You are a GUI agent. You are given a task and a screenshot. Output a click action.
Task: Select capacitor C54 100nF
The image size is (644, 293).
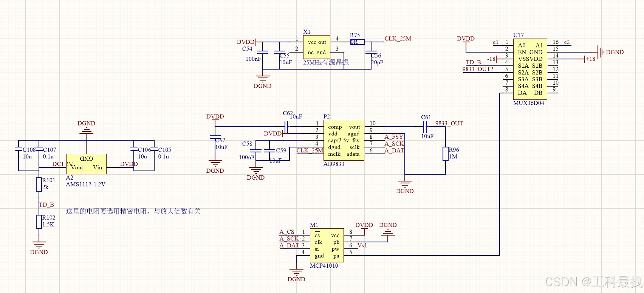coord(263,53)
